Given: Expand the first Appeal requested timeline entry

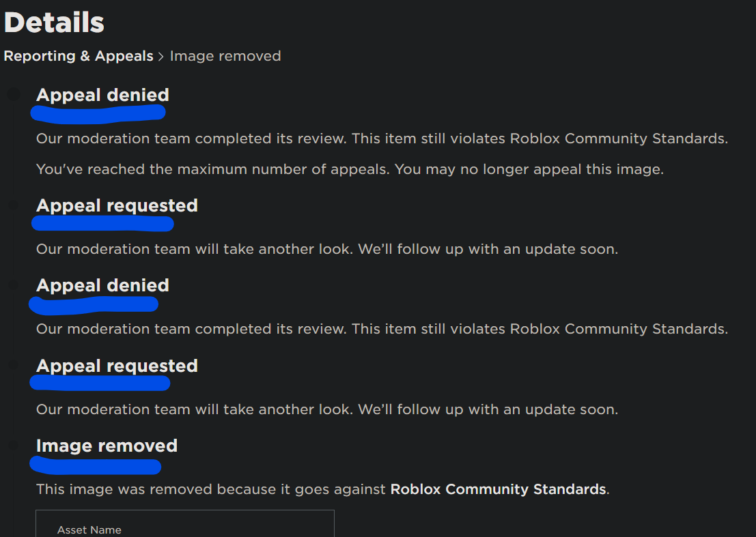Looking at the screenshot, I should 117,205.
